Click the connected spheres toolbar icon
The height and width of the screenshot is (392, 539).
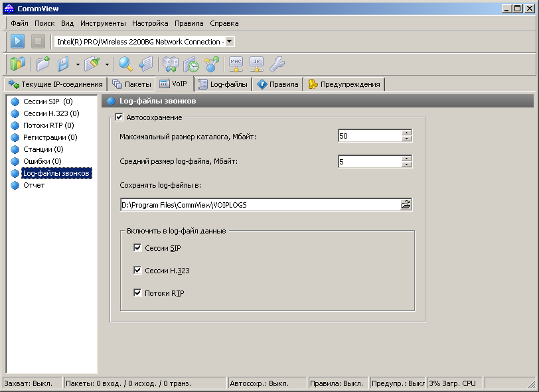pos(212,64)
